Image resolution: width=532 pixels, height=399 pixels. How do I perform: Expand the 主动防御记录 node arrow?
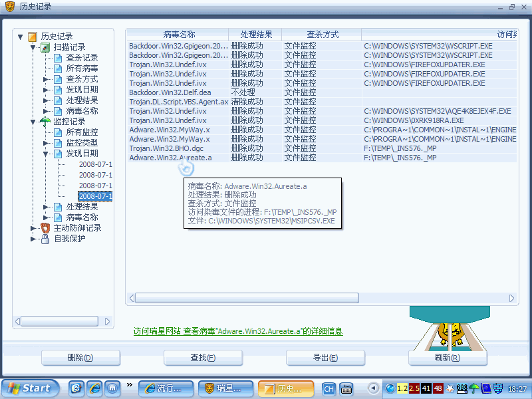(x=33, y=228)
